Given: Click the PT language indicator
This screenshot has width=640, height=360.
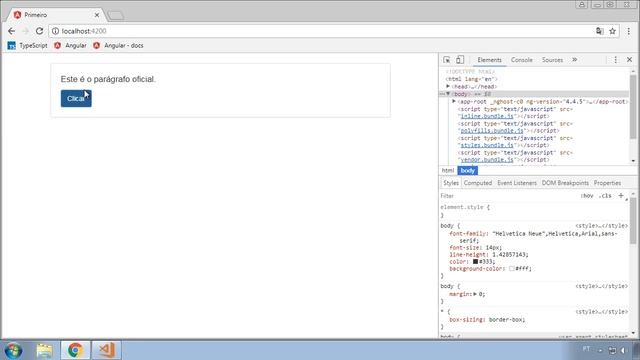Looking at the screenshot, I should [586, 349].
